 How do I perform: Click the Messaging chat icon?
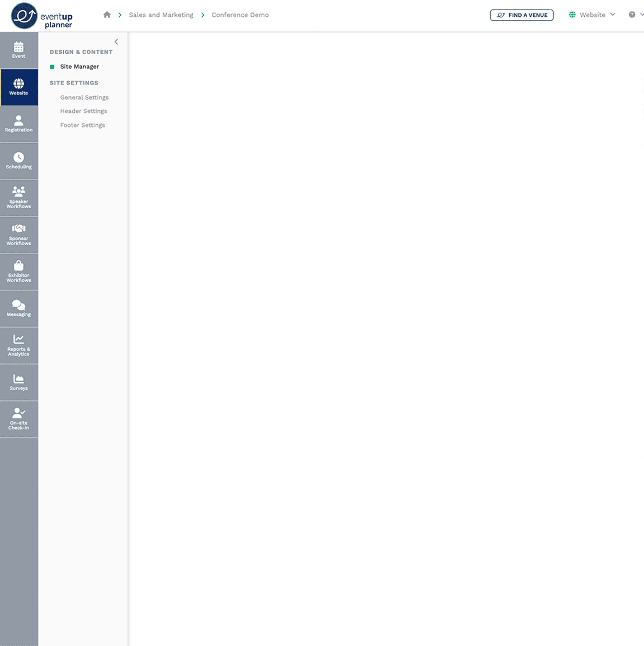pos(18,308)
